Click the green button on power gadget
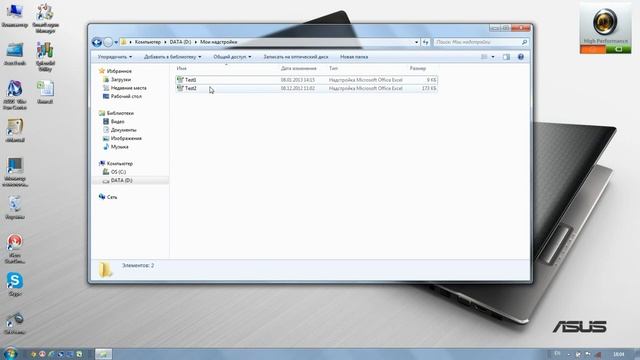Screen dimensions: 640x360 (x=618, y=49)
